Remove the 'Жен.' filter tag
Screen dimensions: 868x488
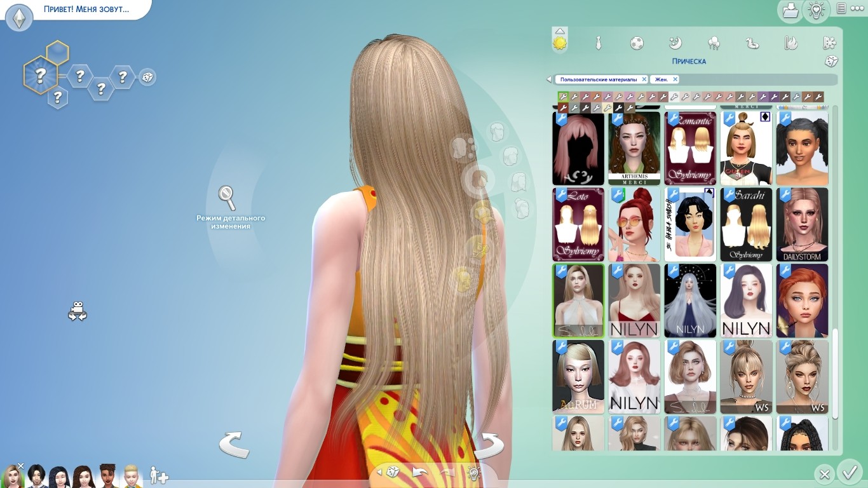click(x=675, y=79)
